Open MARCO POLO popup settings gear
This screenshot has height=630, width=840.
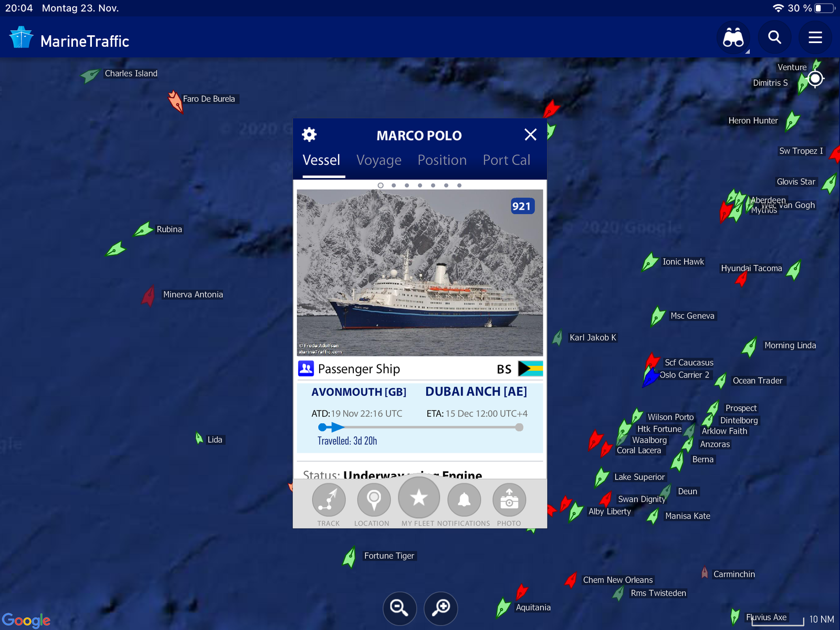pos(309,135)
